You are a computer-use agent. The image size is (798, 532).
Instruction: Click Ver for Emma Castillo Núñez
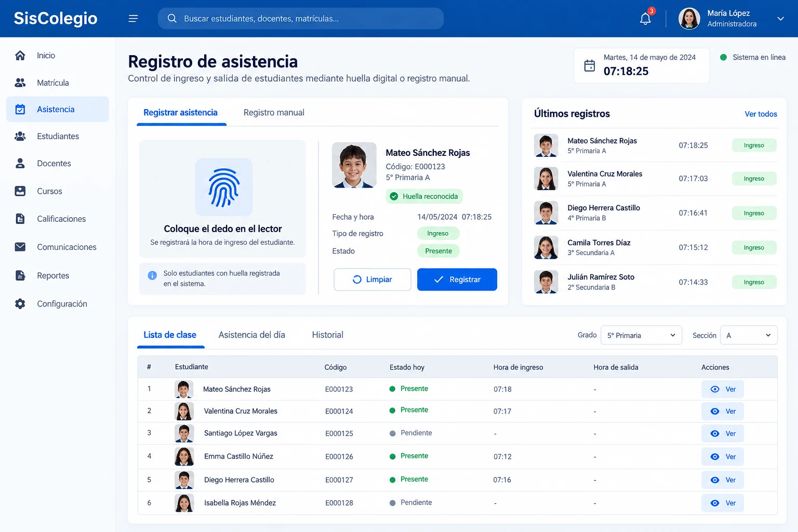point(723,457)
